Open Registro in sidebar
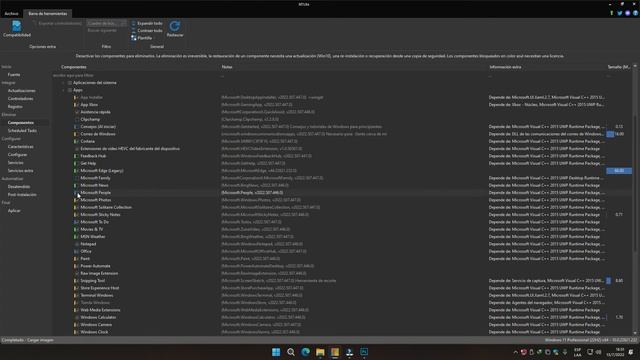This screenshot has height=360, width=640. [x=15, y=107]
